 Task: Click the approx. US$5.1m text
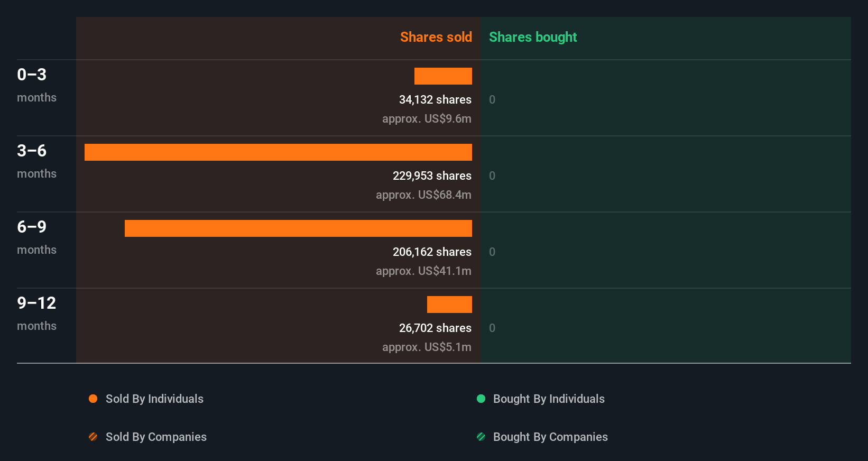(x=427, y=347)
